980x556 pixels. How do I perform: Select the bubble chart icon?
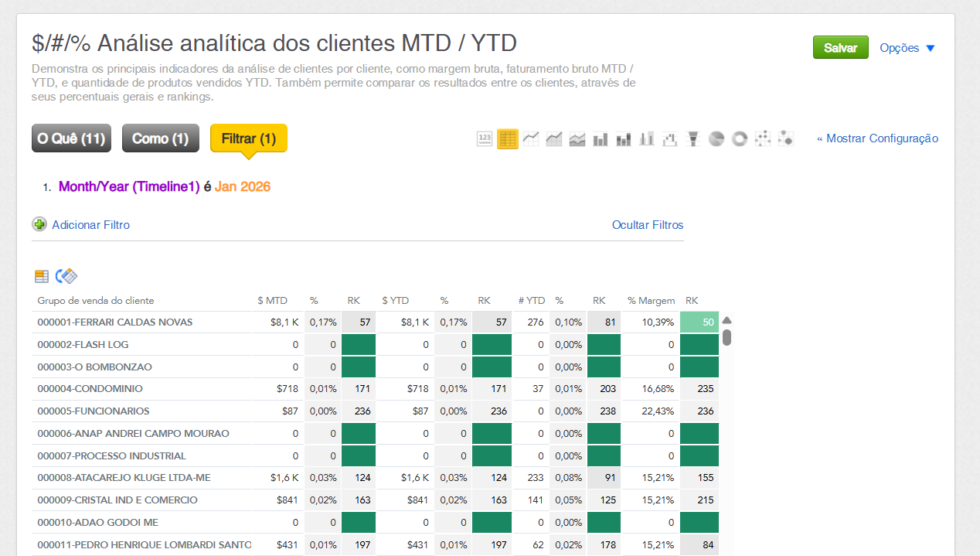786,139
